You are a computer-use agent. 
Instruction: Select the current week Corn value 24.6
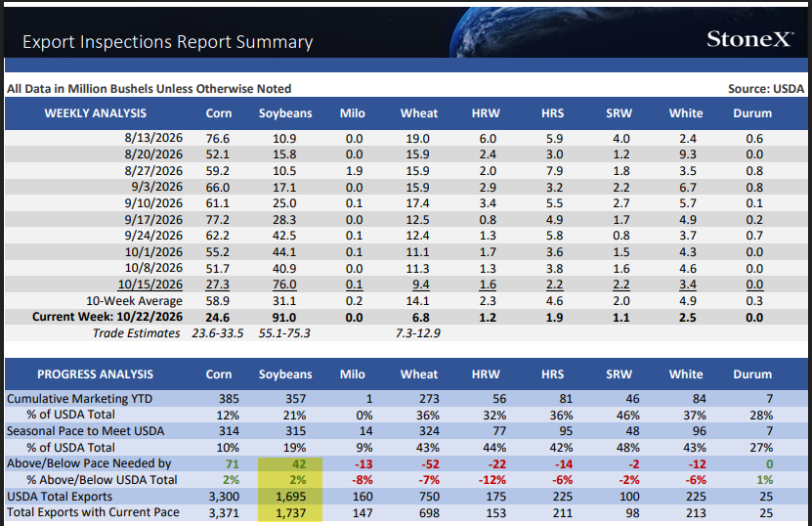click(x=218, y=318)
